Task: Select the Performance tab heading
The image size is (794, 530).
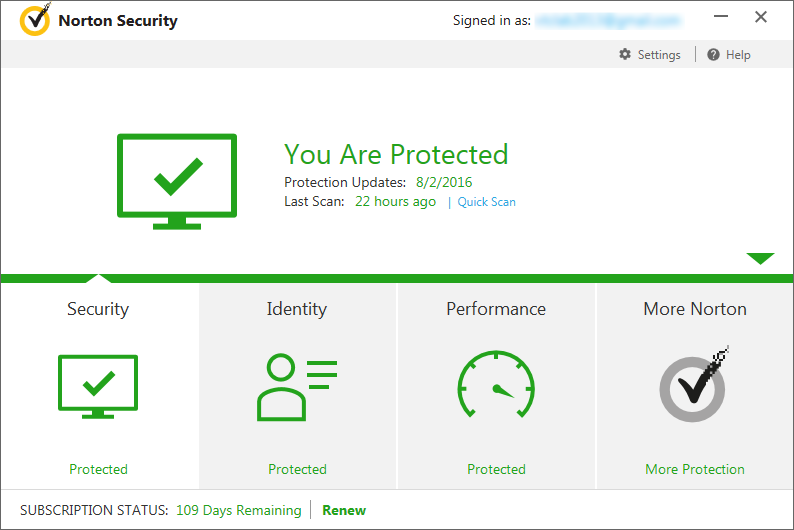Action: pyautogui.click(x=496, y=309)
